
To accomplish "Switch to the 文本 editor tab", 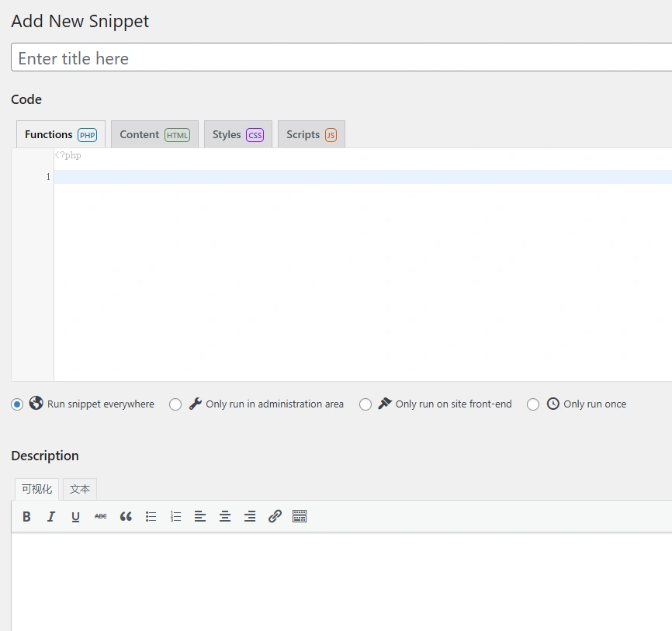I will (80, 489).
